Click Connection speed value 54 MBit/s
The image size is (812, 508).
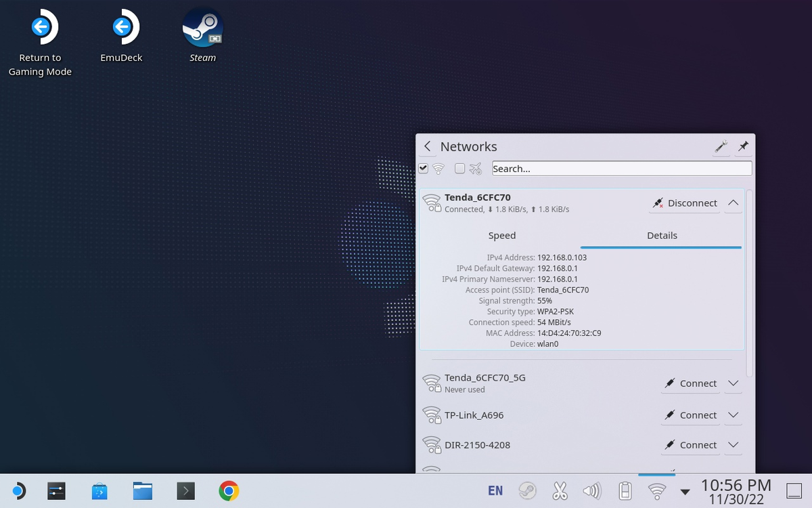[x=554, y=322]
